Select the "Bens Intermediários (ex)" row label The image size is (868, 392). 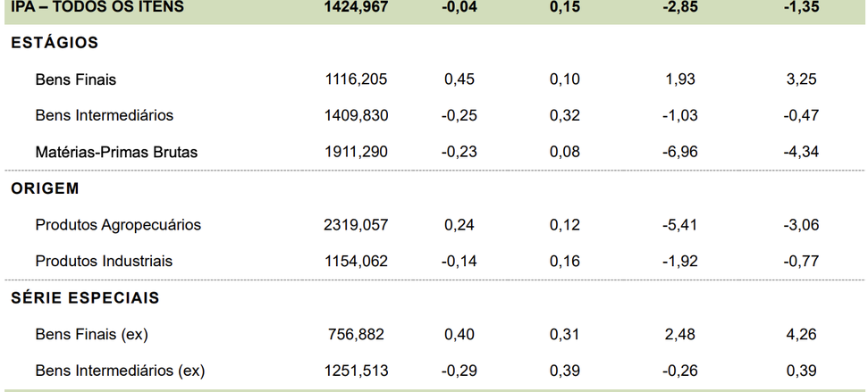click(121, 371)
